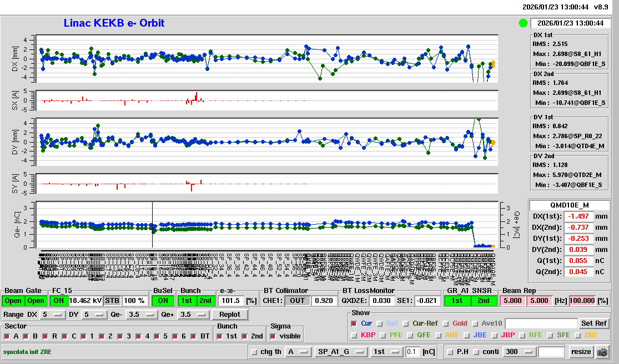Open the SP_A1_G monitor dropdown
Screen dimensions: 619x364
pyautogui.click(x=341, y=352)
